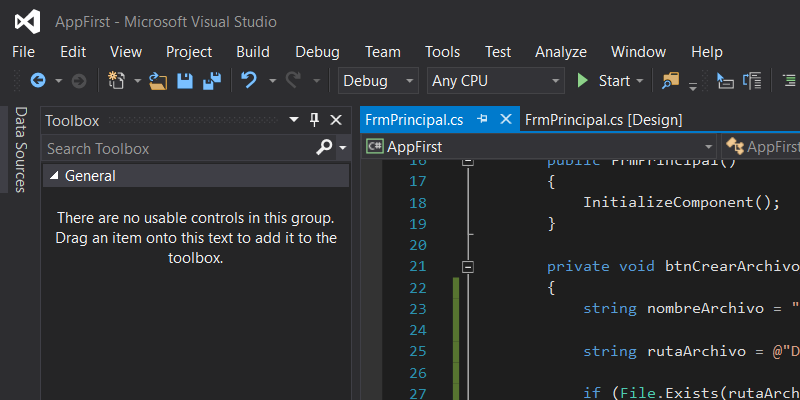Close the Toolbox panel
Viewport: 800px width, 400px height.
point(335,120)
